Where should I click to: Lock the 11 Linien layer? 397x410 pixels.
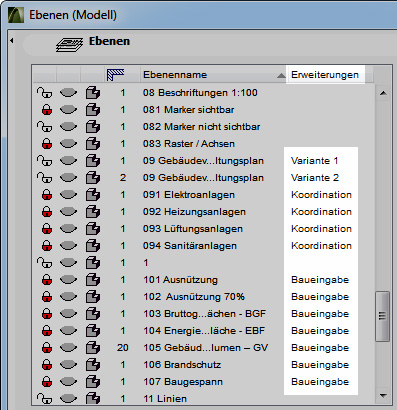[x=44, y=398]
